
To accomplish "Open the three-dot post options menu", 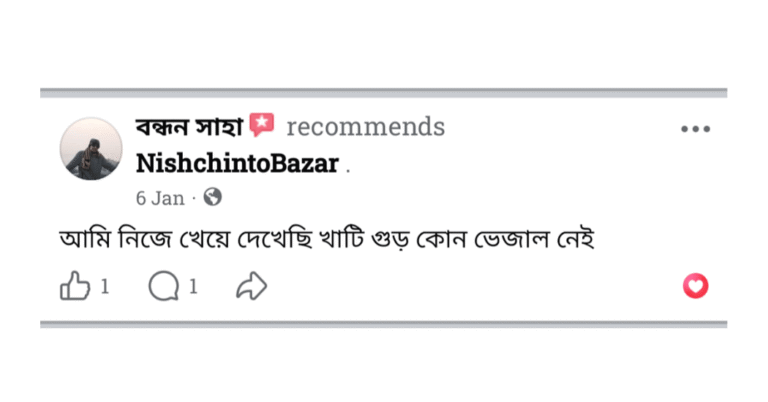I will click(695, 129).
